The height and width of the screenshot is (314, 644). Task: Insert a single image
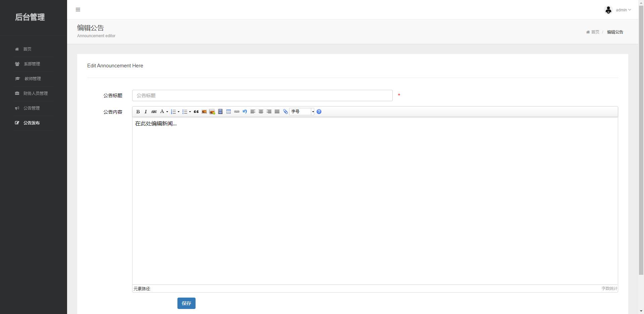(x=204, y=112)
